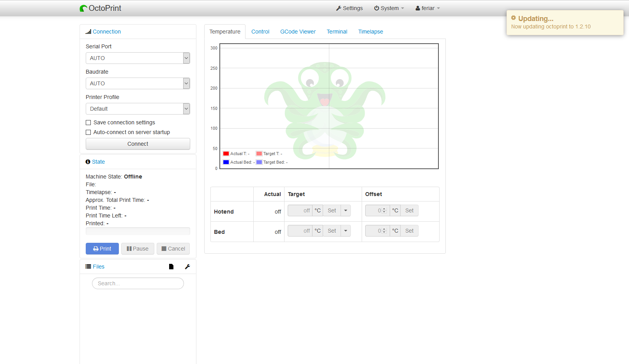Click the gear icon in Updating notification
This screenshot has height=364, width=629.
tap(514, 18)
